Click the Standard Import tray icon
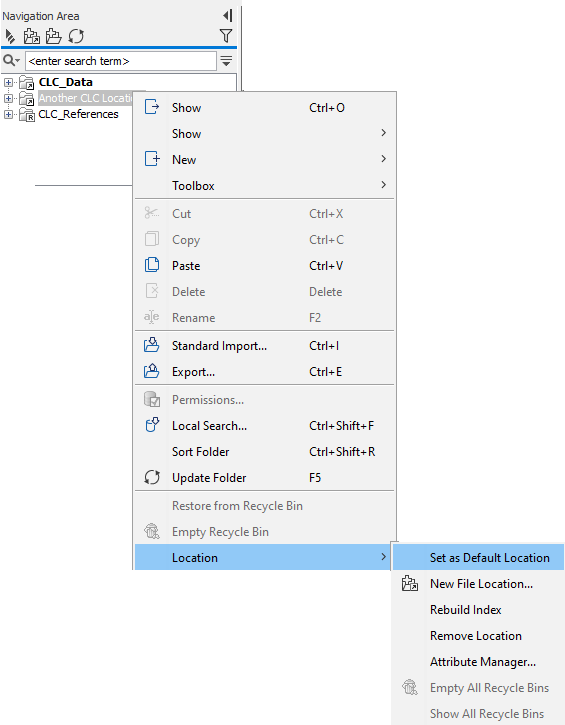Screen dimensions: 565x725 coord(151,345)
